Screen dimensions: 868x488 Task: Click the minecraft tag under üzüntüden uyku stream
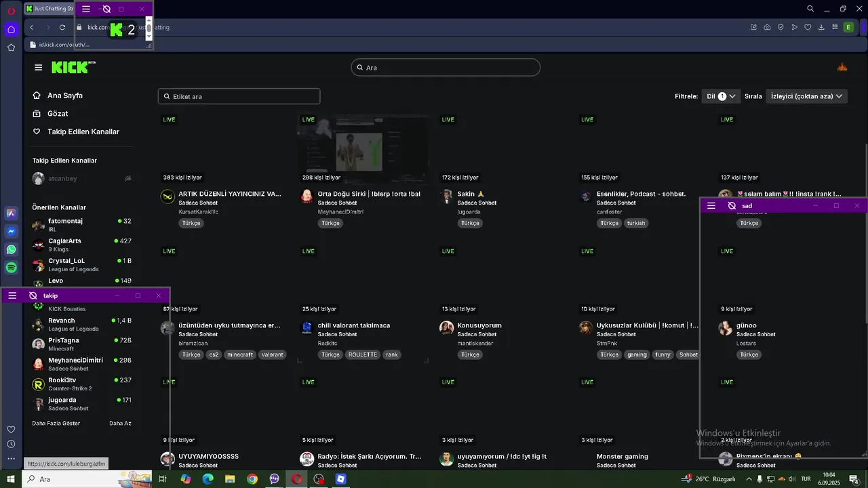click(x=239, y=354)
